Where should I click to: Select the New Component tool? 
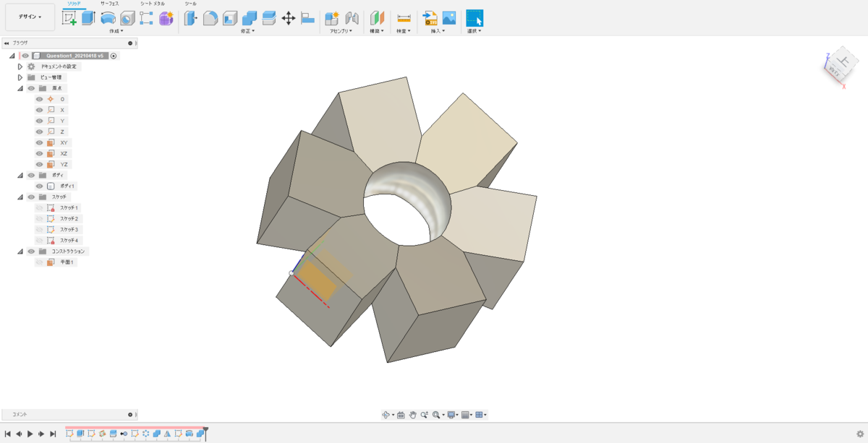click(x=332, y=18)
